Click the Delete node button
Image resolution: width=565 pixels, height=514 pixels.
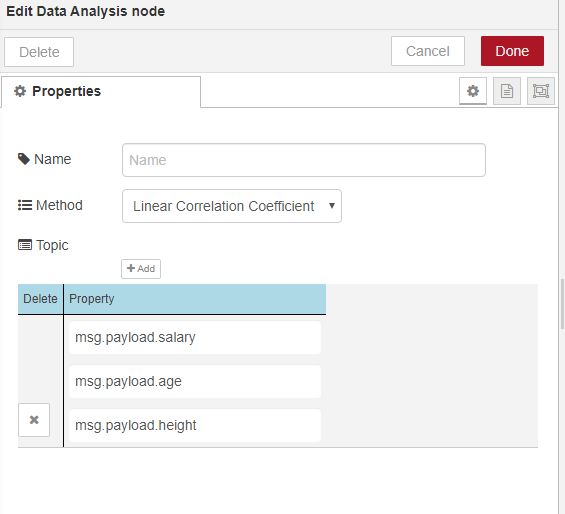(x=39, y=52)
